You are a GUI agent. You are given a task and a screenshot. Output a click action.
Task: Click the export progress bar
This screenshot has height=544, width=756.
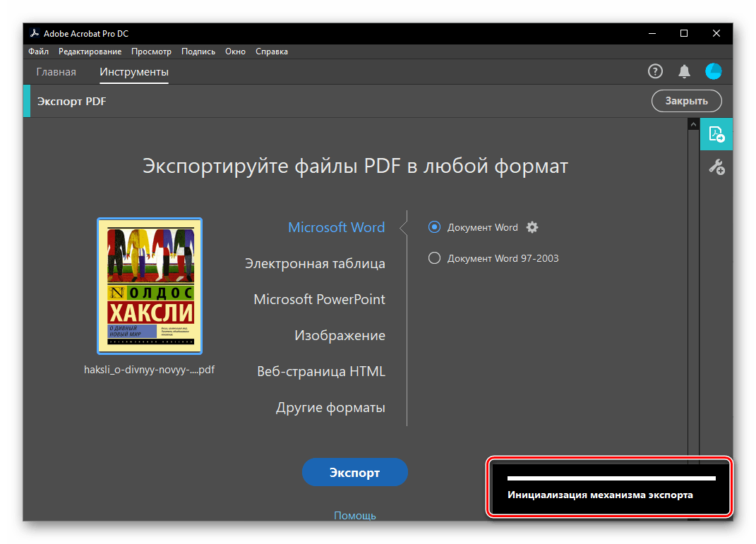(611, 478)
